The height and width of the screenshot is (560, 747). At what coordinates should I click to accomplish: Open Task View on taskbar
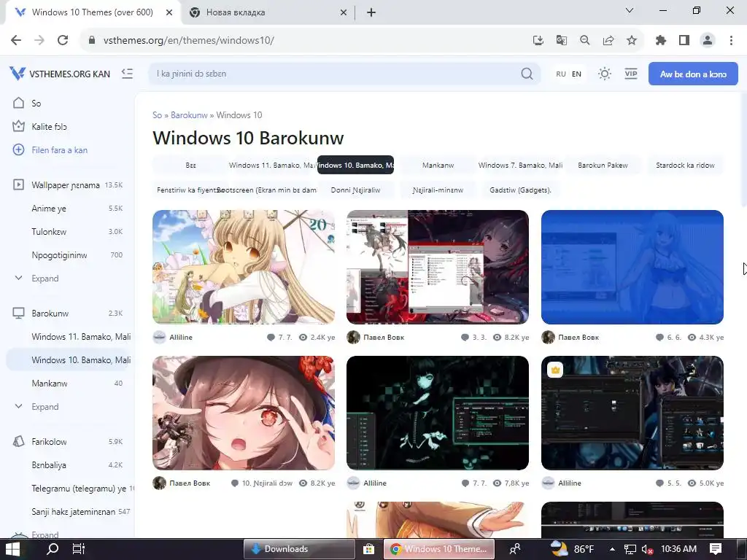coord(78,549)
